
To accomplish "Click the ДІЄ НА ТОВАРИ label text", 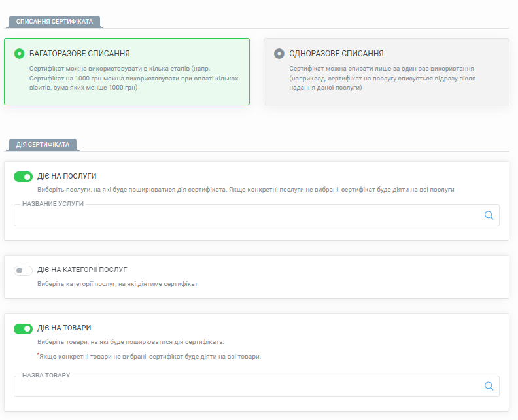I will (64, 328).
